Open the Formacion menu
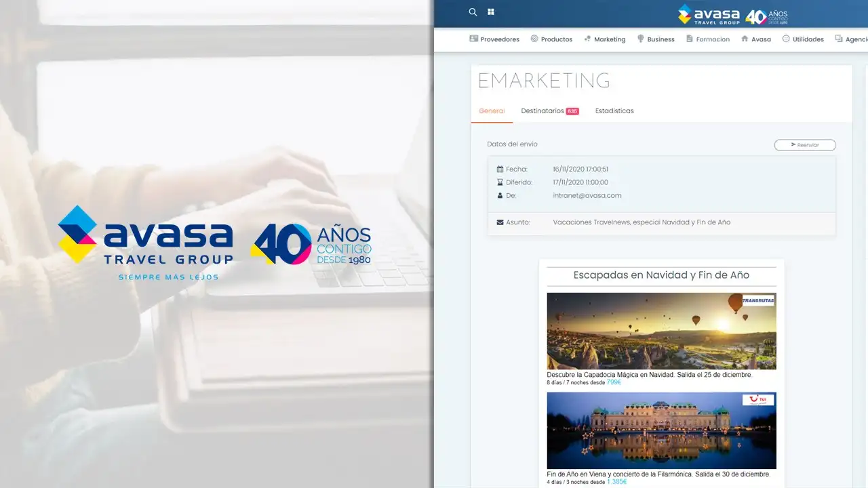The height and width of the screenshot is (488, 868). pos(708,39)
